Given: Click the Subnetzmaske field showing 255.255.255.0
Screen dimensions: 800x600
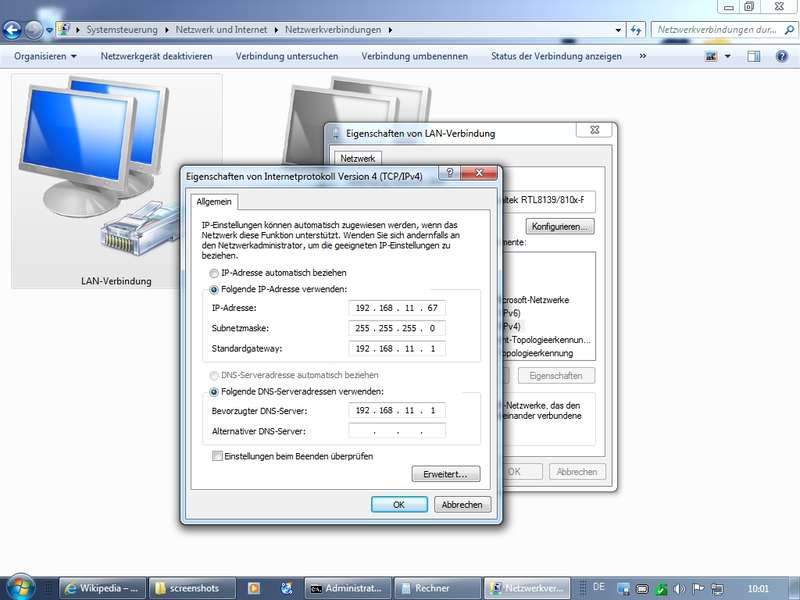Looking at the screenshot, I should tap(397, 329).
